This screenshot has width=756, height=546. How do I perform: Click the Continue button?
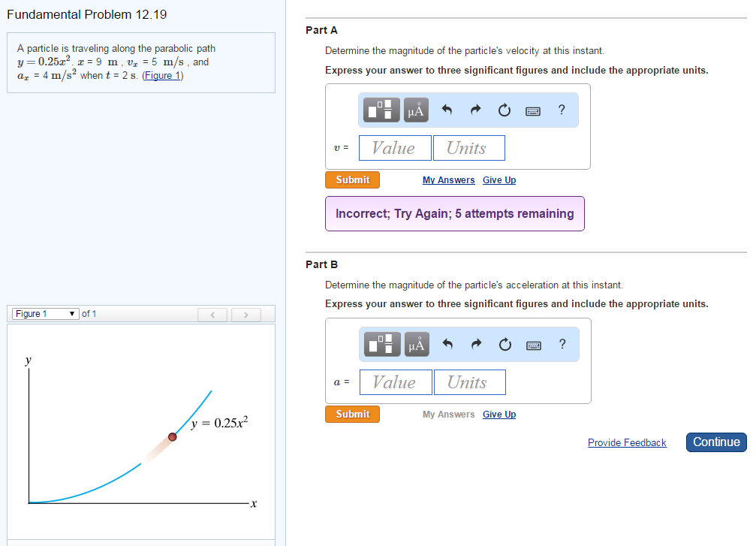tap(715, 442)
